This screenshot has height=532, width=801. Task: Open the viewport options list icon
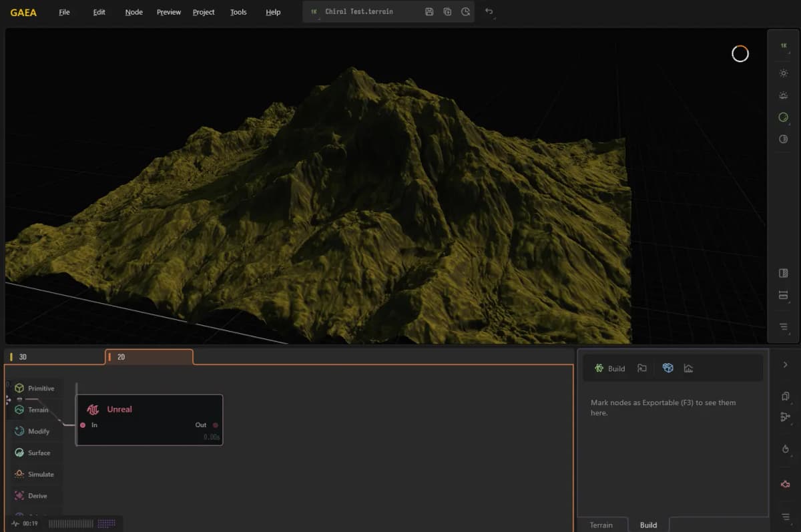[x=784, y=326]
